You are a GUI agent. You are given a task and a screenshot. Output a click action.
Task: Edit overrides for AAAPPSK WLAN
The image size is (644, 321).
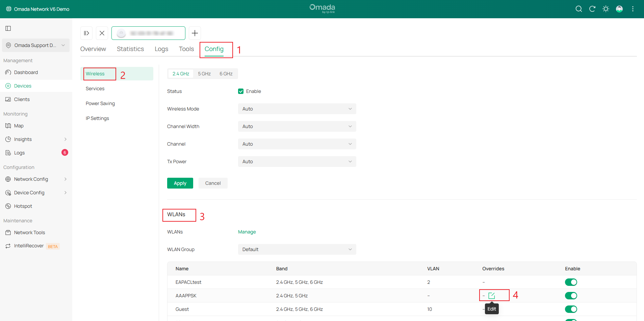[492, 296]
